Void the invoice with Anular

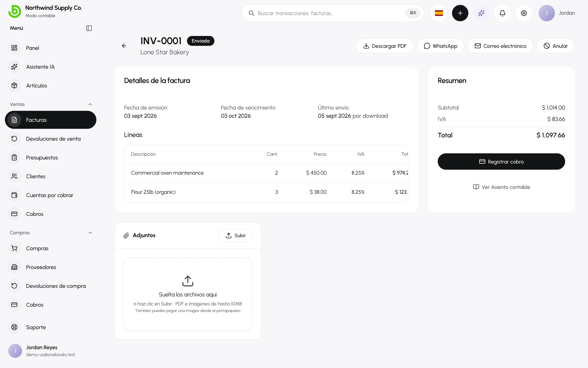pos(556,46)
